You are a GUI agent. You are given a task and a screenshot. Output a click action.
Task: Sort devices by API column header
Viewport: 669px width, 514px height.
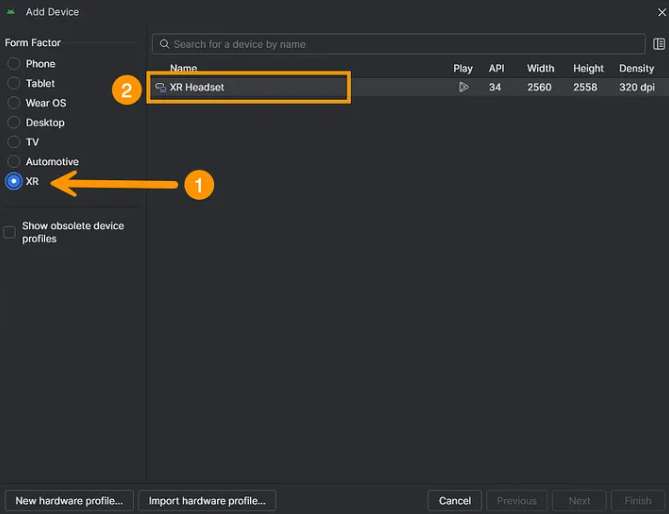pyautogui.click(x=496, y=69)
